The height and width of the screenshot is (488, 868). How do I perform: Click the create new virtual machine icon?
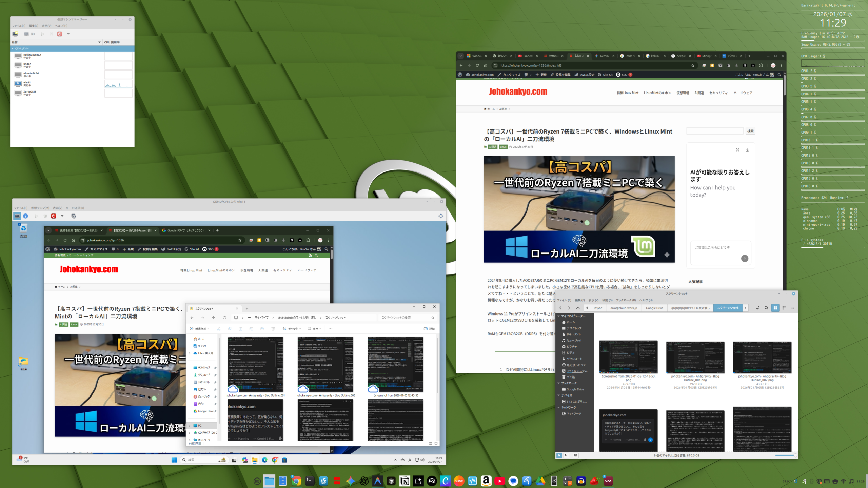pos(15,34)
